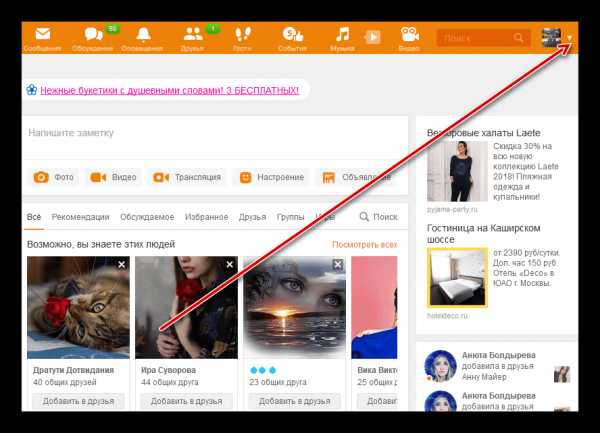Screen dimensions: 600x433
Task: Open Notifications bell icon
Action: (x=143, y=34)
